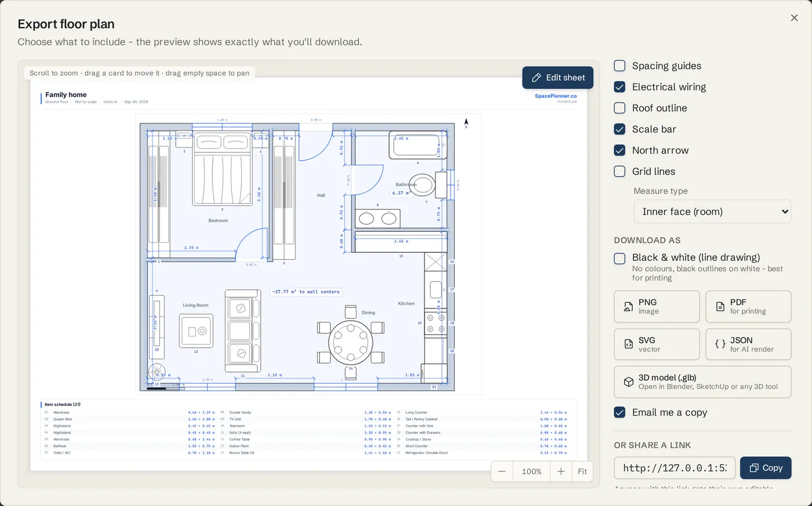Click the copy icon in Copy button
This screenshot has height=506, width=812.
pyautogui.click(x=754, y=468)
